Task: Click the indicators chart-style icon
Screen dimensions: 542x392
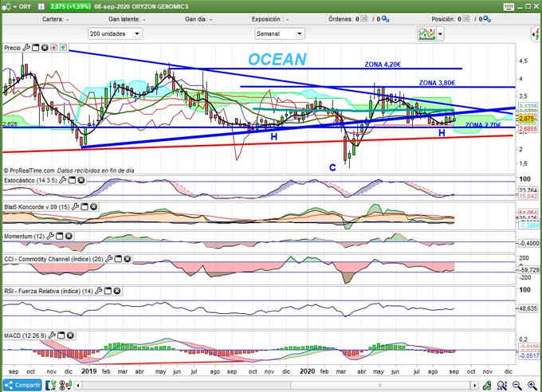Action: point(426,34)
